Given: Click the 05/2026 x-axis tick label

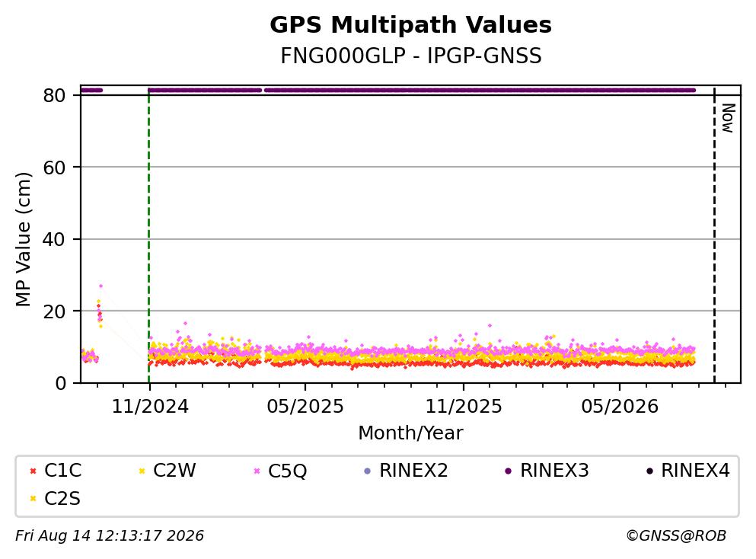Looking at the screenshot, I should point(620,407).
